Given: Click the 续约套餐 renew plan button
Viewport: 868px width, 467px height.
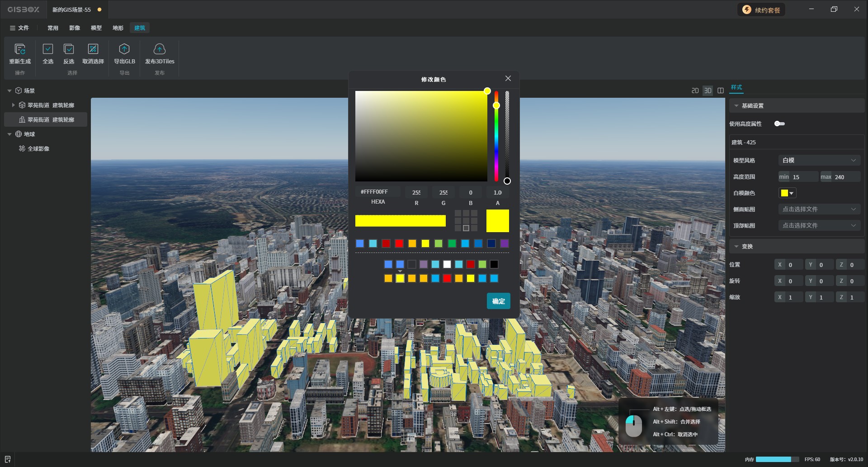Looking at the screenshot, I should 761,10.
